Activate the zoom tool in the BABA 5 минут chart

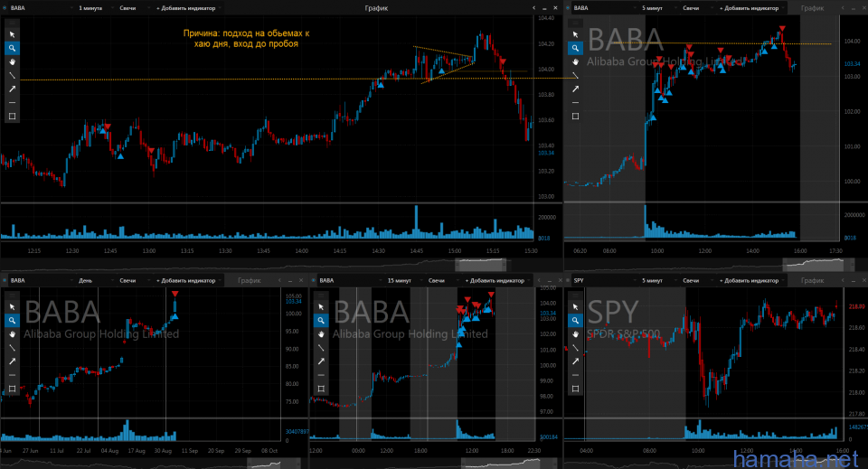576,48
